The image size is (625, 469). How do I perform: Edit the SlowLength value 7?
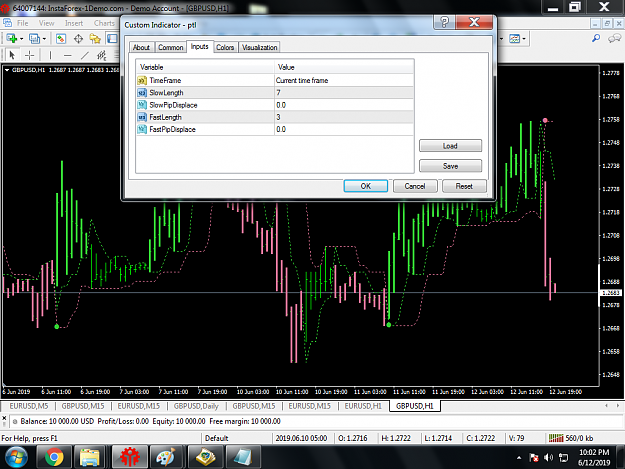(x=344, y=93)
